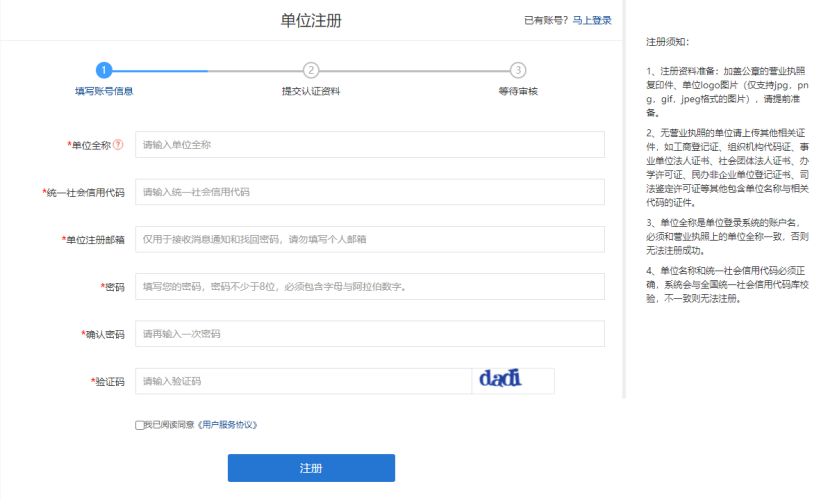Select the 填写账号信息 step label
The width and height of the screenshot is (830, 500).
tap(104, 91)
